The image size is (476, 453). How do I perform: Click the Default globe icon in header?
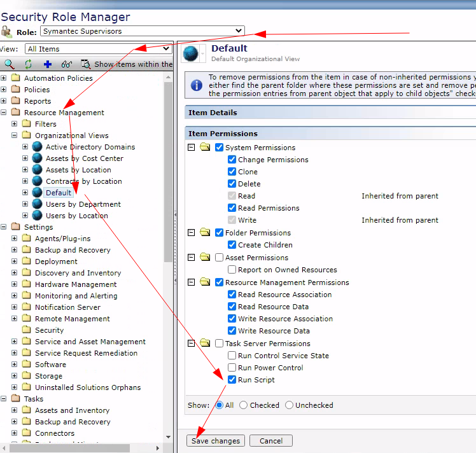(191, 54)
